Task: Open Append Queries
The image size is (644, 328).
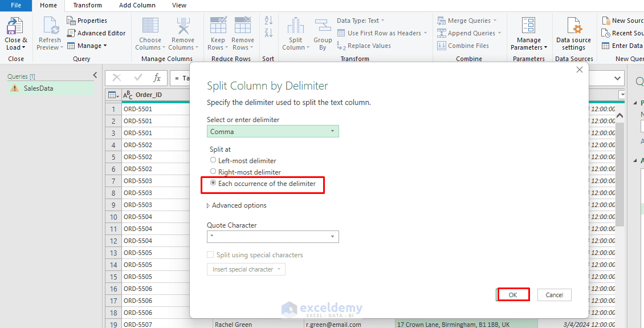Action: (470, 33)
